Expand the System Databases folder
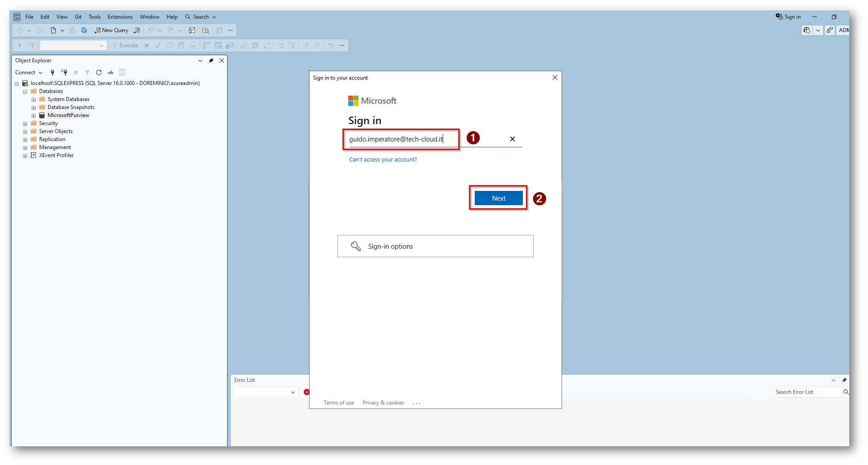 point(34,100)
